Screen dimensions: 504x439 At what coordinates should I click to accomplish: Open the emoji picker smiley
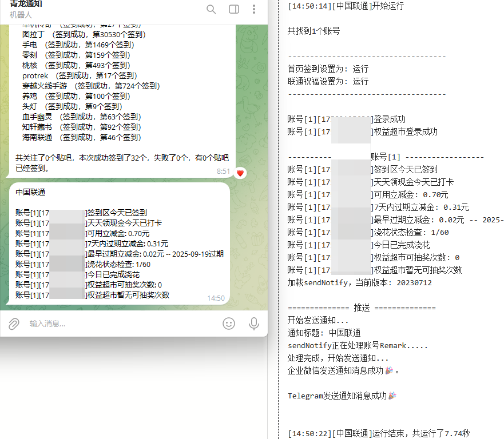click(229, 324)
